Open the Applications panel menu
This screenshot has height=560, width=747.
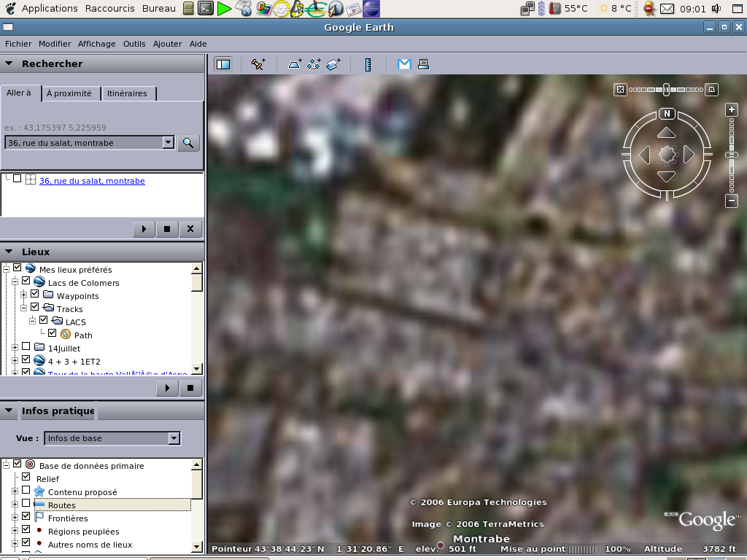point(50,8)
